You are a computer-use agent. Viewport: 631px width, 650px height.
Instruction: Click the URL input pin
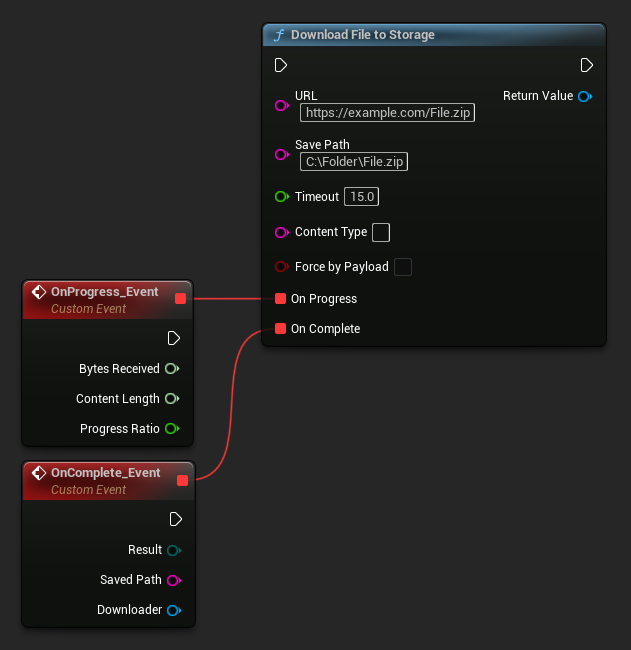pos(281,105)
